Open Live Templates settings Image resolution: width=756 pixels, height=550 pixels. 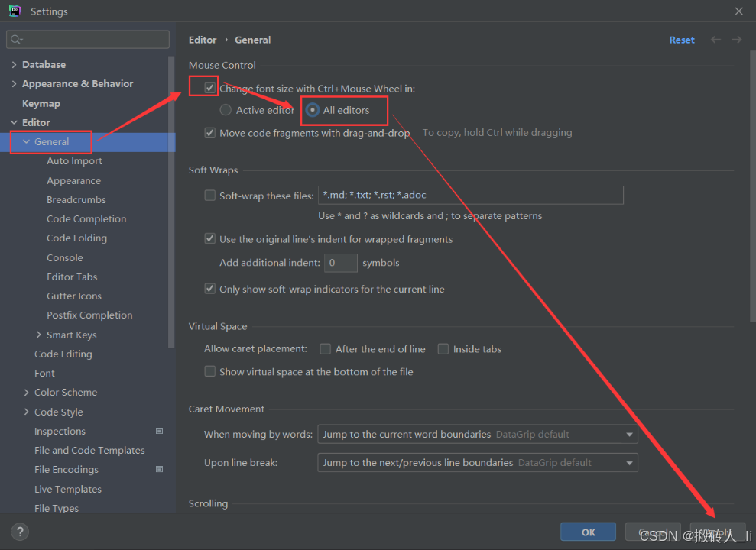pos(67,489)
